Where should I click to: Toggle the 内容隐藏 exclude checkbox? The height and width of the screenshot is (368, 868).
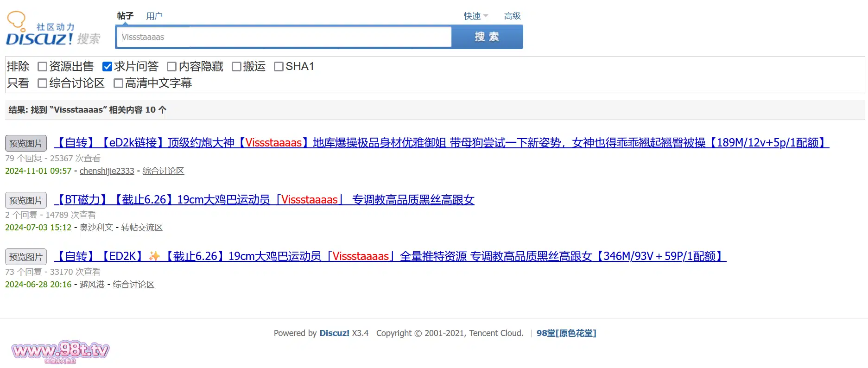coord(171,67)
